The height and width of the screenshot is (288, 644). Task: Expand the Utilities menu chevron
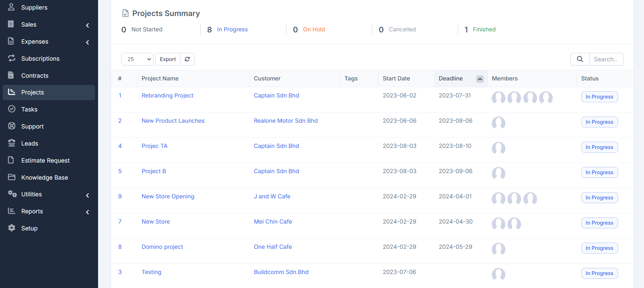pos(88,195)
